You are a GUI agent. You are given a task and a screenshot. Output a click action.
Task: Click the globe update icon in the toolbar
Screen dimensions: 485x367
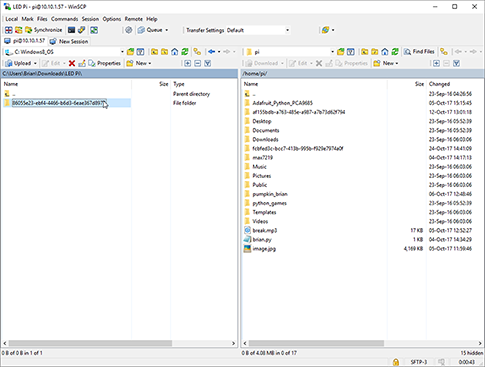point(325,30)
